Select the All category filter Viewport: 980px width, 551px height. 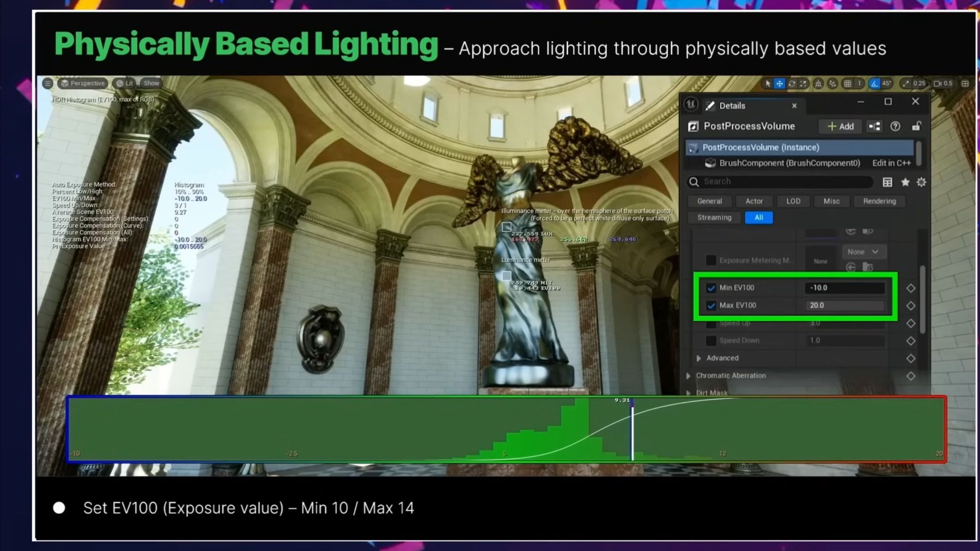(x=758, y=217)
